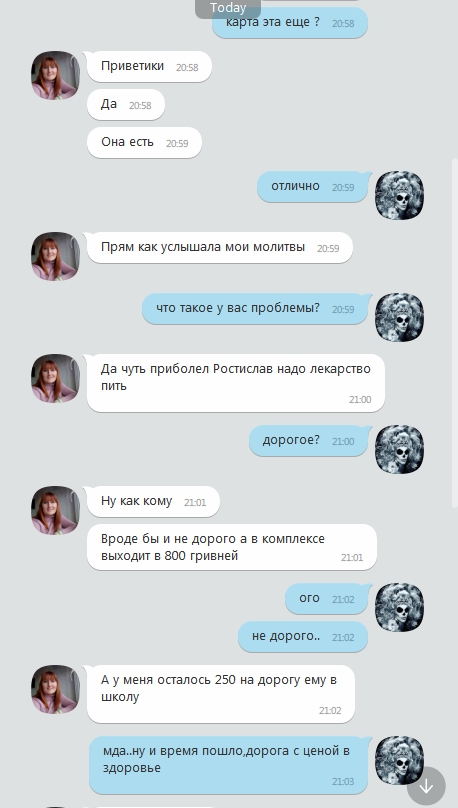Viewport: 458px width, 808px height.
Task: Select the "Прям как услышала мои молитвы" bubble
Action: coord(220,247)
